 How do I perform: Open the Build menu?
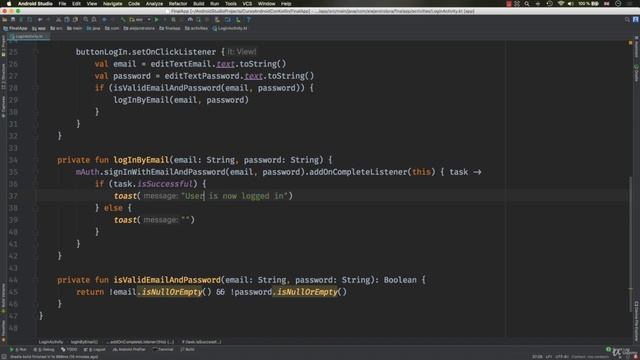click(x=199, y=4)
